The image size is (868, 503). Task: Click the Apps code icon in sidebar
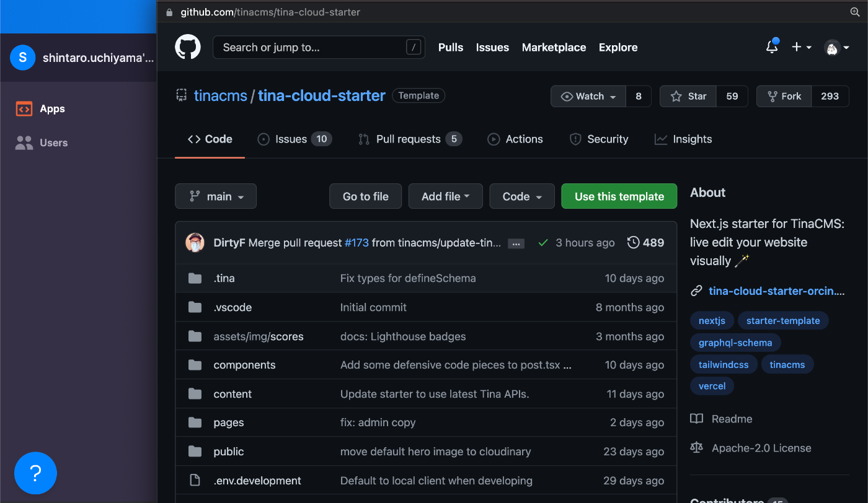point(24,109)
